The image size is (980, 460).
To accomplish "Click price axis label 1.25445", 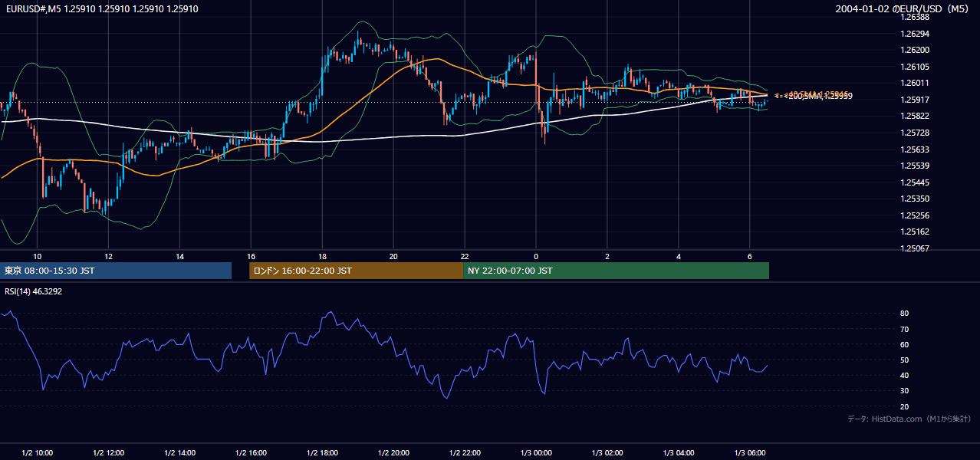I will coord(914,182).
